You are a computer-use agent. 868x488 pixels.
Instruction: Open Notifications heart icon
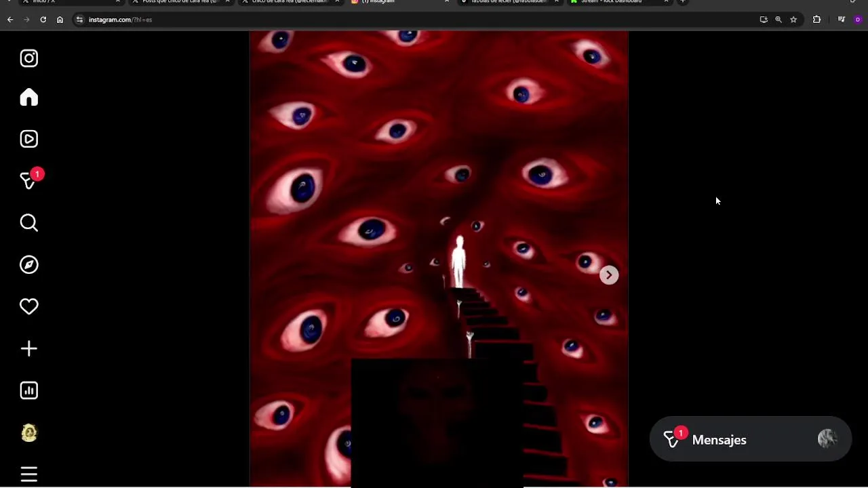tap(29, 307)
